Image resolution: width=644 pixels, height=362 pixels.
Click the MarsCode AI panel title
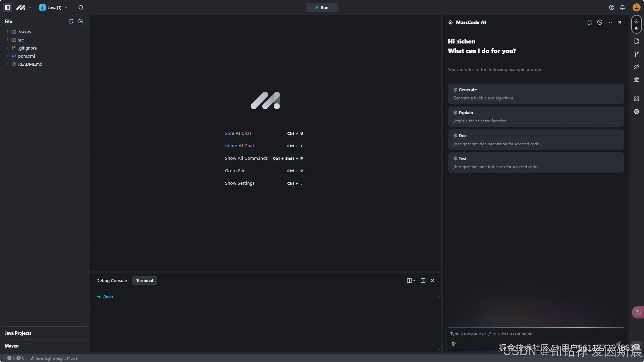pos(471,22)
